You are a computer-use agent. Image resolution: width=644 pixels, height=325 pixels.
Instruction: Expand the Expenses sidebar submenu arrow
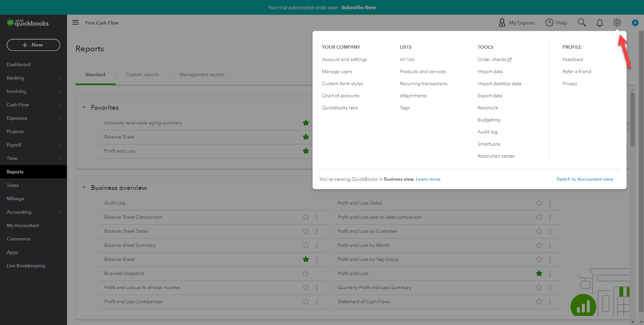(60, 118)
